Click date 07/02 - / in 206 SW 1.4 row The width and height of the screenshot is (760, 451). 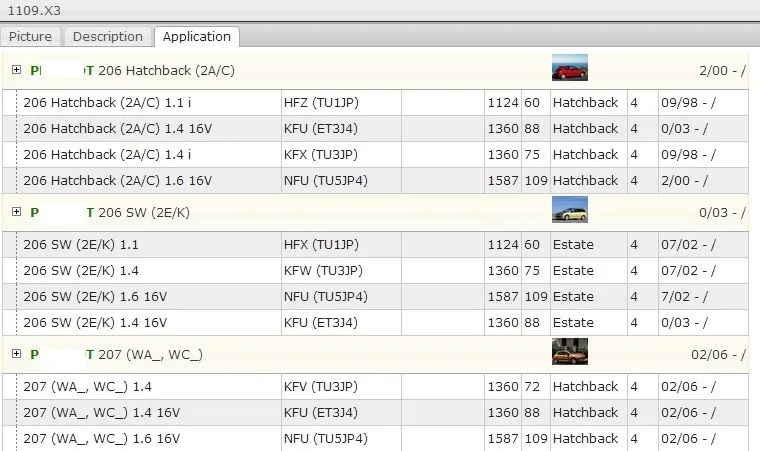[688, 271]
